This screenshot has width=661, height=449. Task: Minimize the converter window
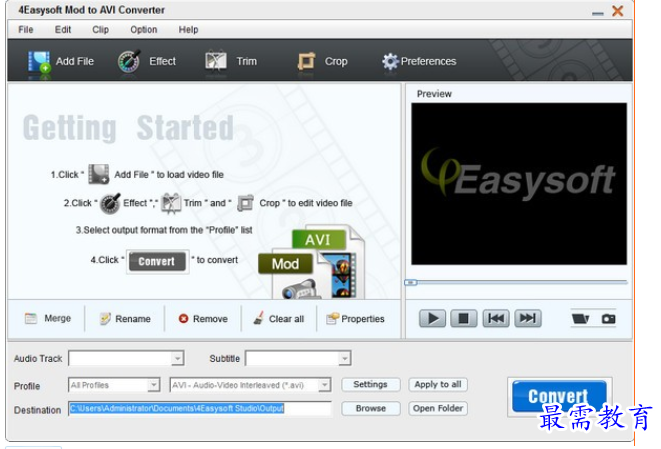point(597,13)
